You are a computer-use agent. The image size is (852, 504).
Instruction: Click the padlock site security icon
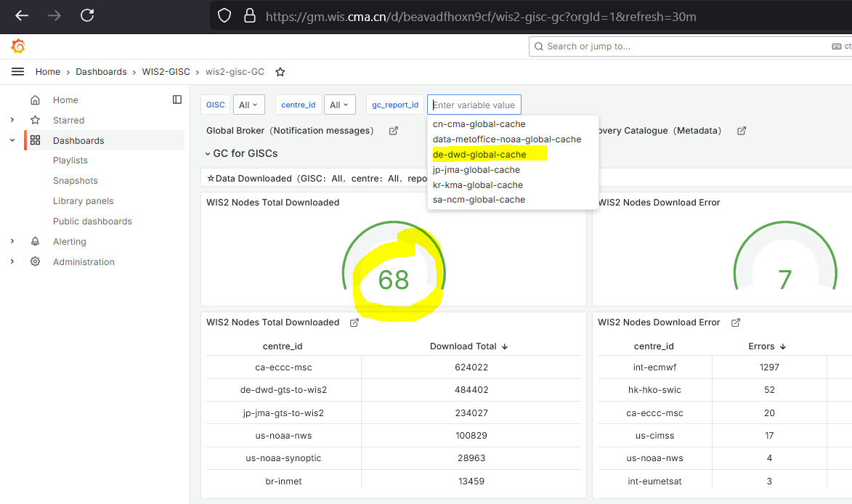[x=249, y=16]
